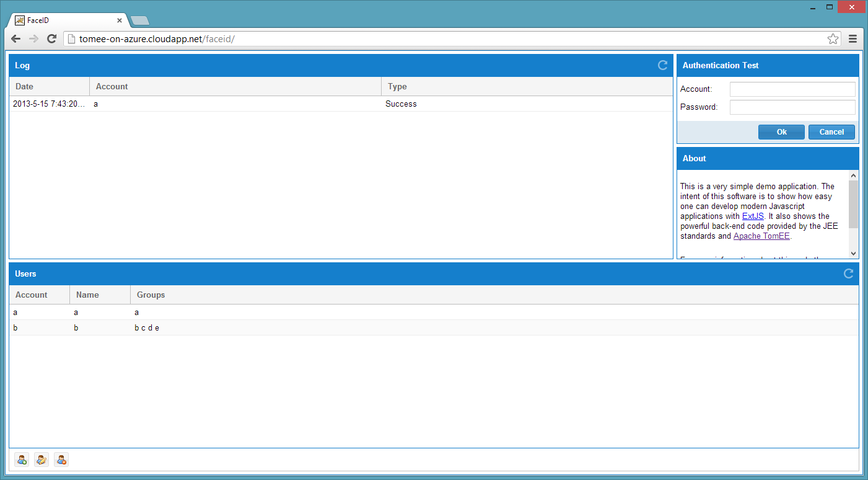868x480 pixels.
Task: Go back to the previous page
Action: point(15,38)
